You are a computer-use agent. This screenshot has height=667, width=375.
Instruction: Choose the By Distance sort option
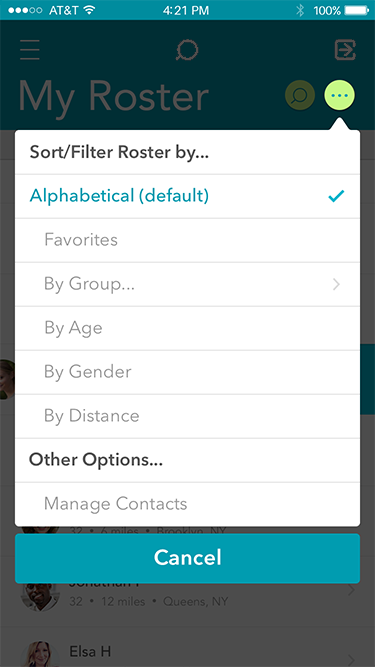coord(188,416)
